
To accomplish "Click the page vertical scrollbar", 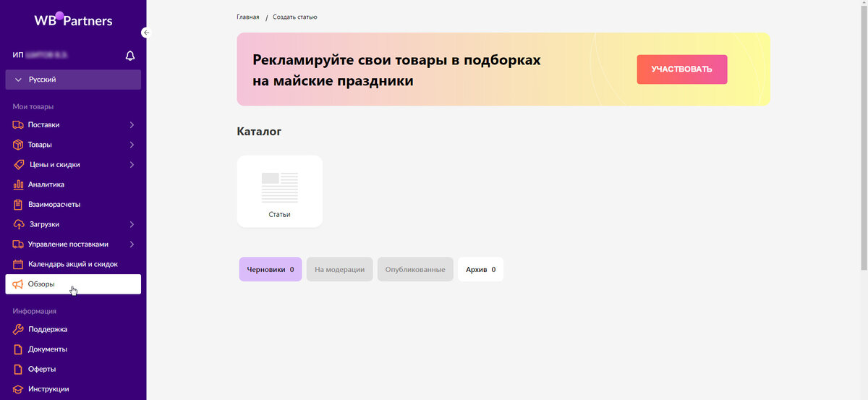I will [x=864, y=137].
